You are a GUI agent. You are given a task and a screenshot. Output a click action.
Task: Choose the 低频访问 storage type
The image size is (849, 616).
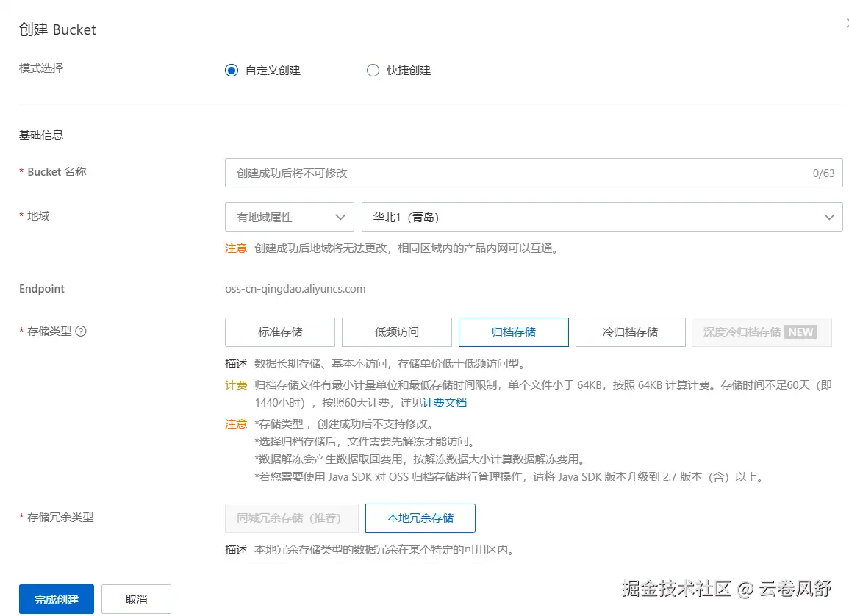(397, 332)
